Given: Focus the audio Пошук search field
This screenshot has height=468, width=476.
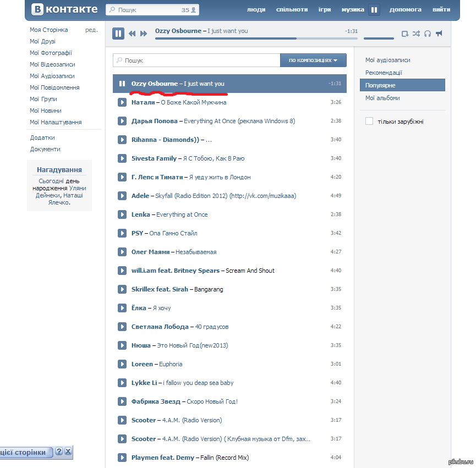Looking at the screenshot, I should point(196,60).
